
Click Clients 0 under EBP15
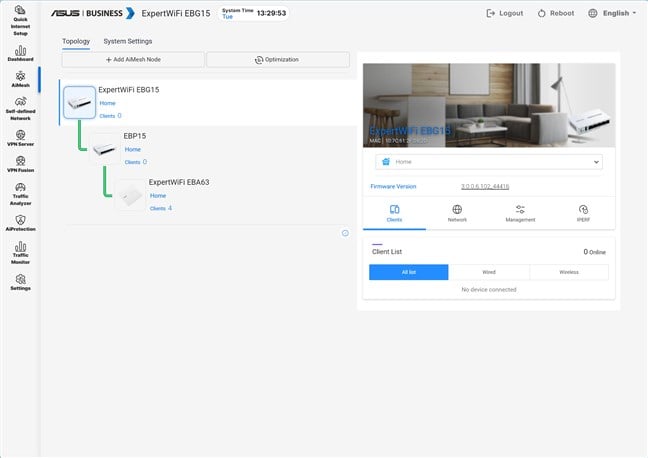click(136, 162)
